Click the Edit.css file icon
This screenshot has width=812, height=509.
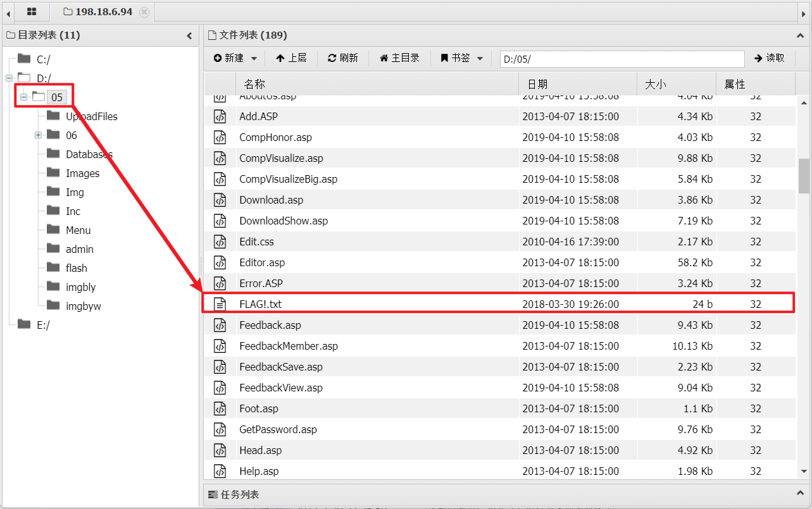click(x=220, y=242)
